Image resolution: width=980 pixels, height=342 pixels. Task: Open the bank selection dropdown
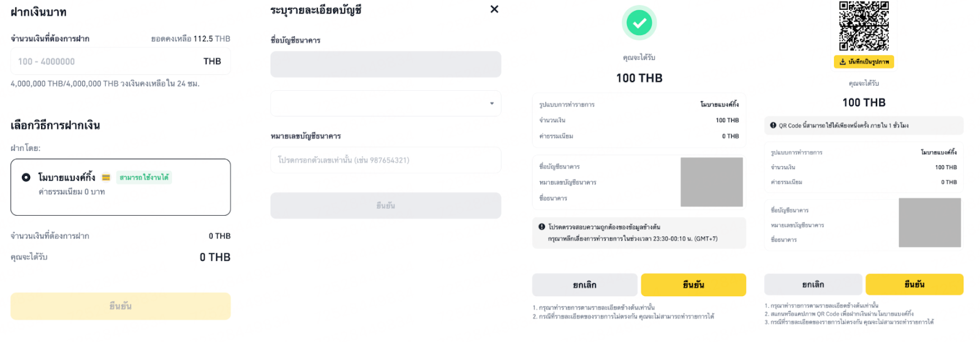(x=385, y=104)
